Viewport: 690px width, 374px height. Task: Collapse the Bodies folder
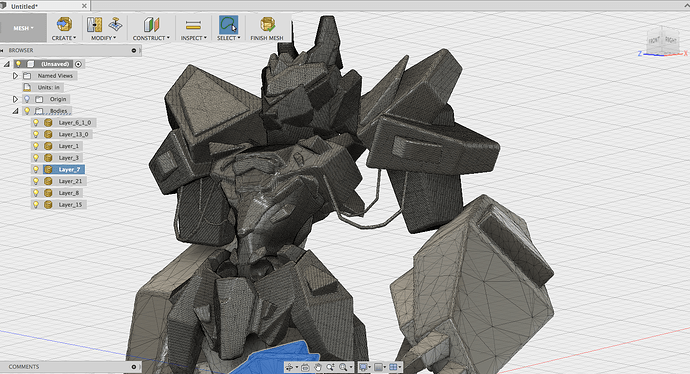15,111
